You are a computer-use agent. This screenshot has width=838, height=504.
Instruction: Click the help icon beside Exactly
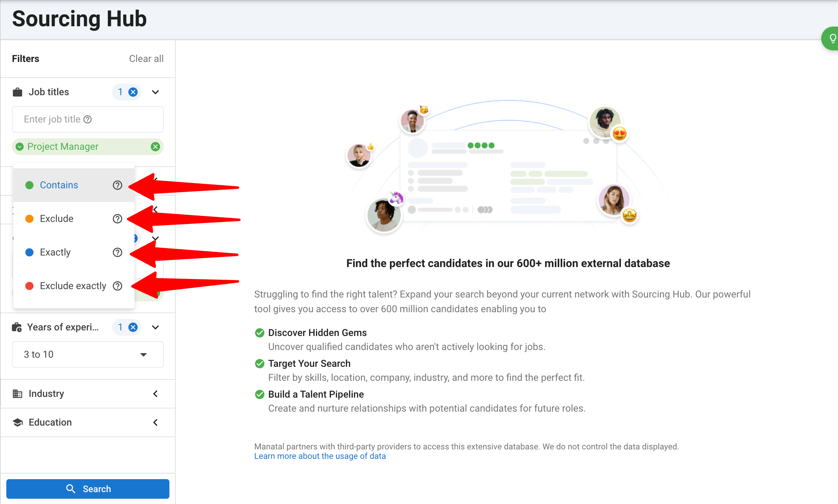coord(118,252)
